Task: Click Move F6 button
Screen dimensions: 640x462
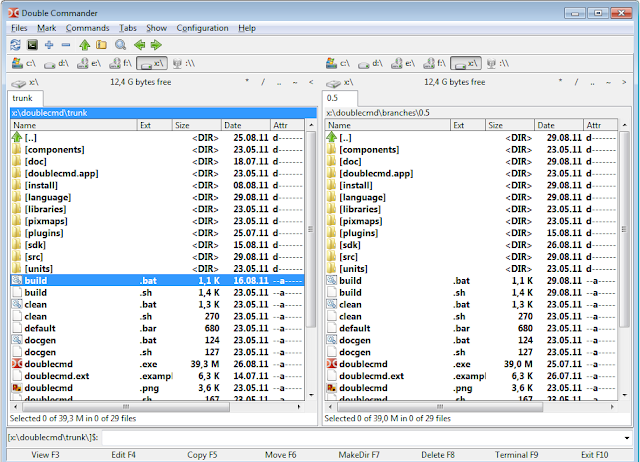Action: [x=280, y=455]
